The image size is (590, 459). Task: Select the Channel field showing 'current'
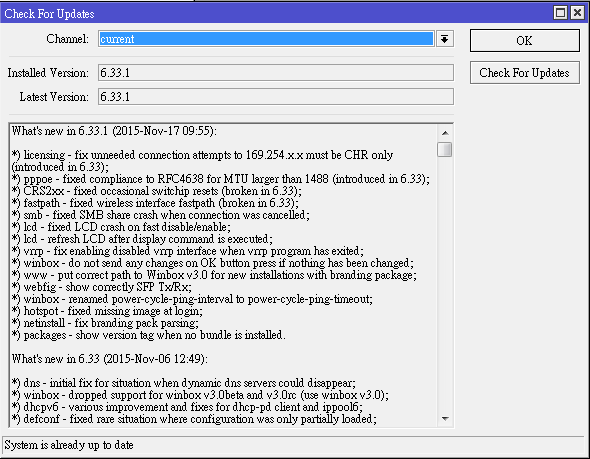click(266, 39)
